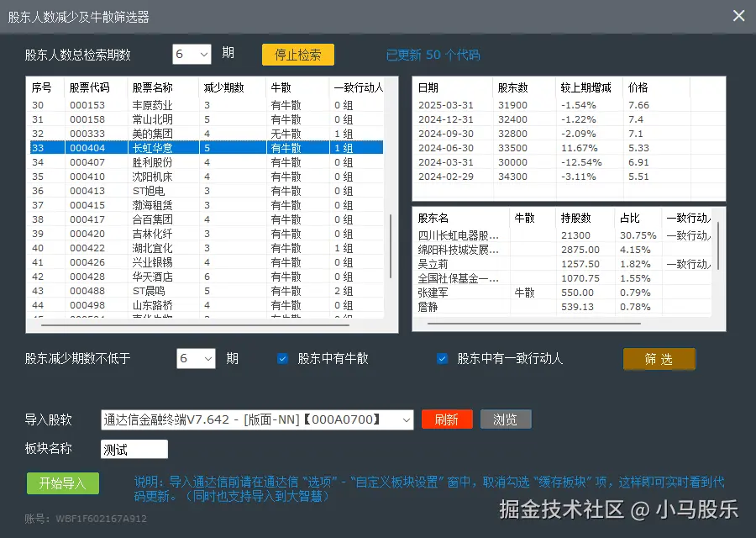
Task: Open the 股东减少期数不低于 dropdown
Action: pos(196,358)
